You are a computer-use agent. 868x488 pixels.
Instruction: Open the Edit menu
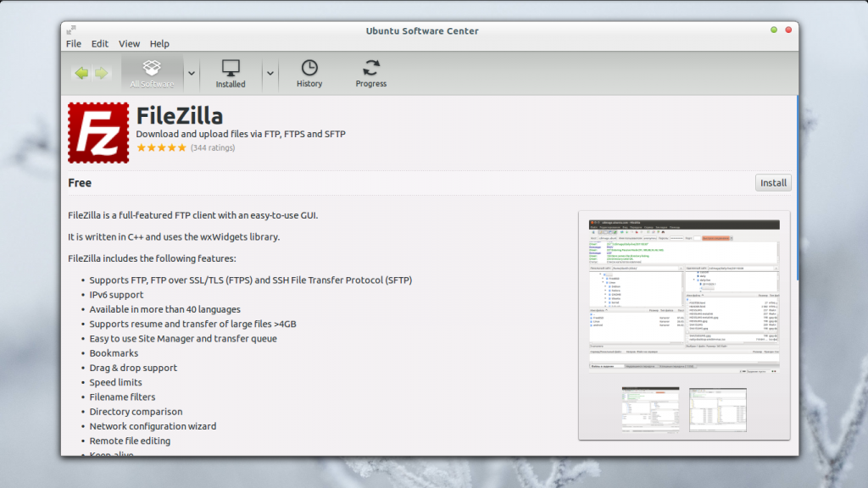coord(100,44)
